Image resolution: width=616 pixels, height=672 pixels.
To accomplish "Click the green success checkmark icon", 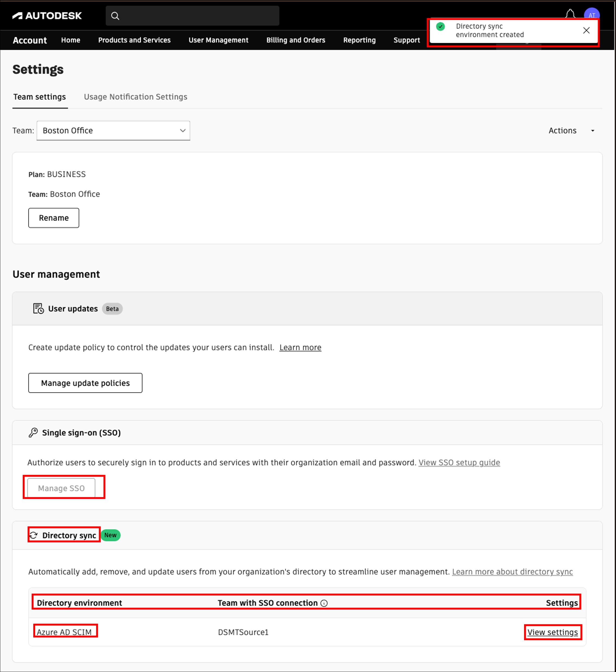I will coord(440,27).
